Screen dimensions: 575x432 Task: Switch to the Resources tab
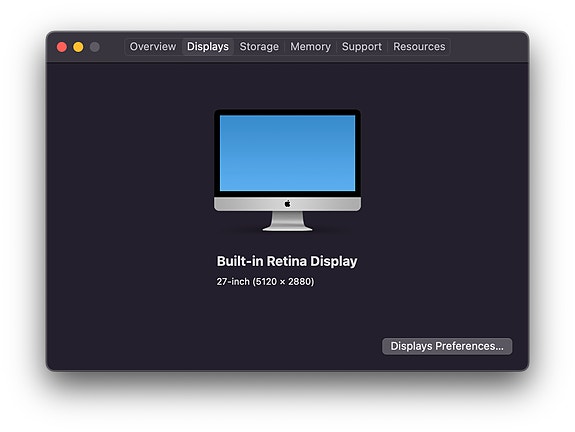click(x=419, y=47)
